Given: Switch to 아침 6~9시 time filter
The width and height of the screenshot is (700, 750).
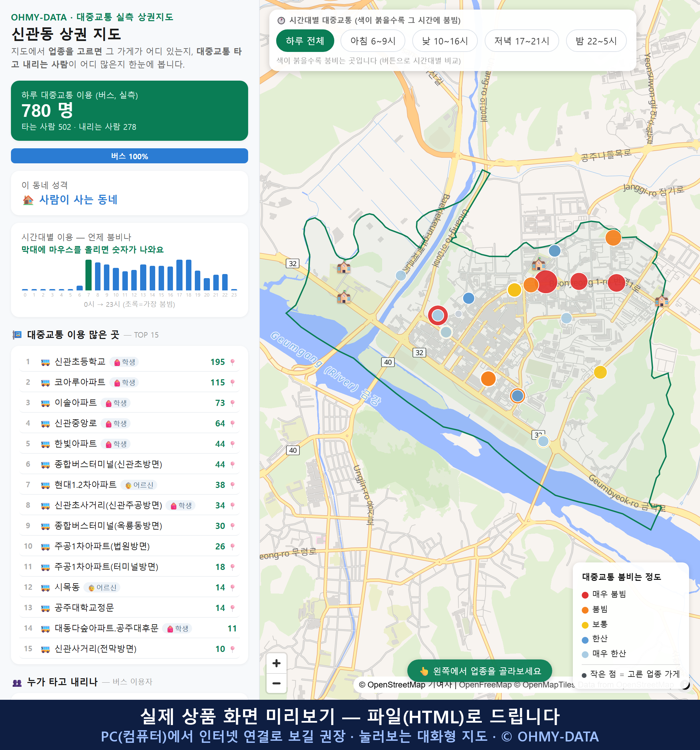Looking at the screenshot, I should [x=373, y=41].
